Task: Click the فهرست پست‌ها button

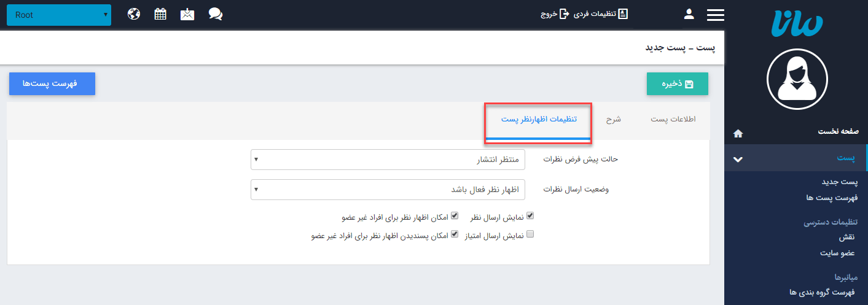Action: pos(52,84)
